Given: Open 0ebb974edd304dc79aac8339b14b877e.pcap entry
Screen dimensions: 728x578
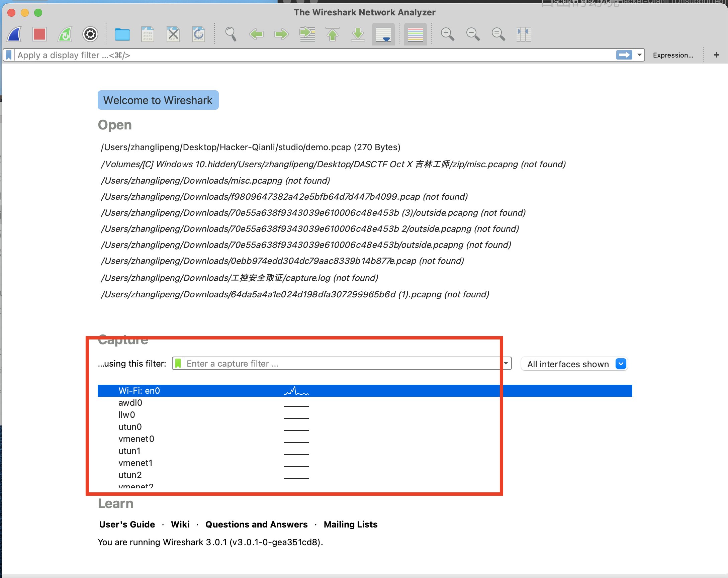Looking at the screenshot, I should [282, 261].
